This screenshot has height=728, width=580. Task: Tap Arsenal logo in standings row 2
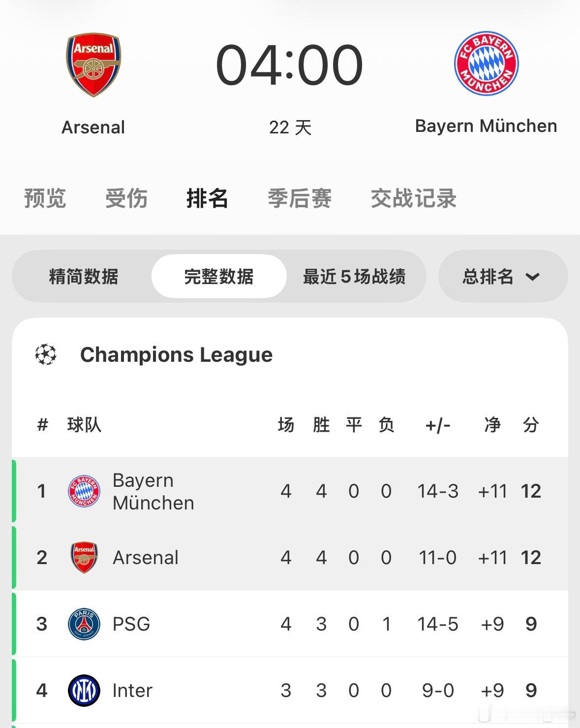tap(84, 558)
